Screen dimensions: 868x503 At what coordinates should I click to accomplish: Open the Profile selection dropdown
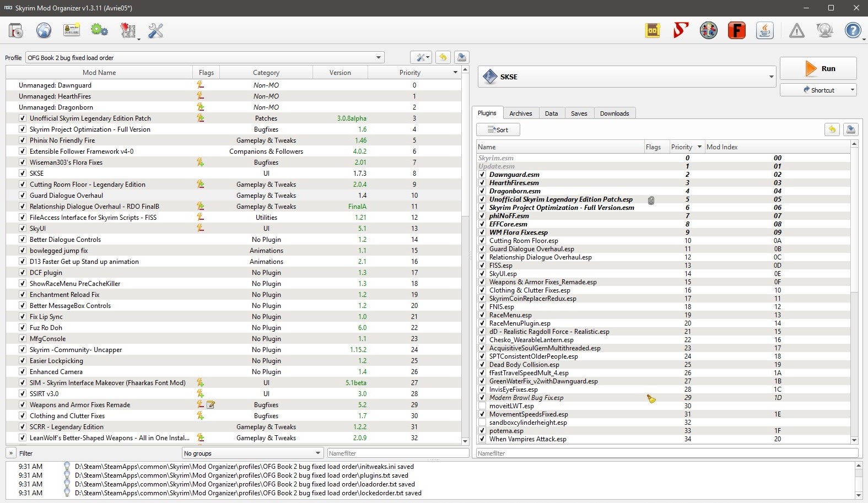pos(204,57)
